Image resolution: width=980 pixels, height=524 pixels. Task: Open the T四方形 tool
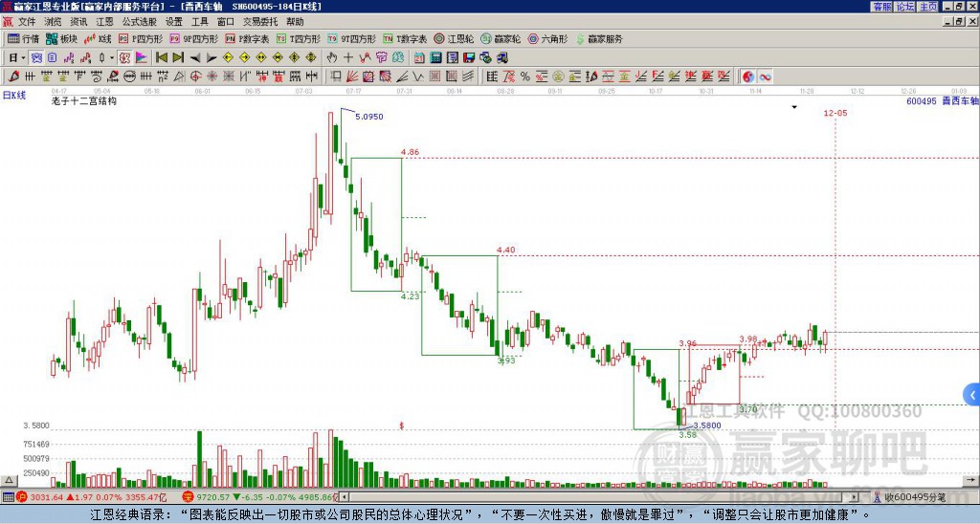[299, 38]
